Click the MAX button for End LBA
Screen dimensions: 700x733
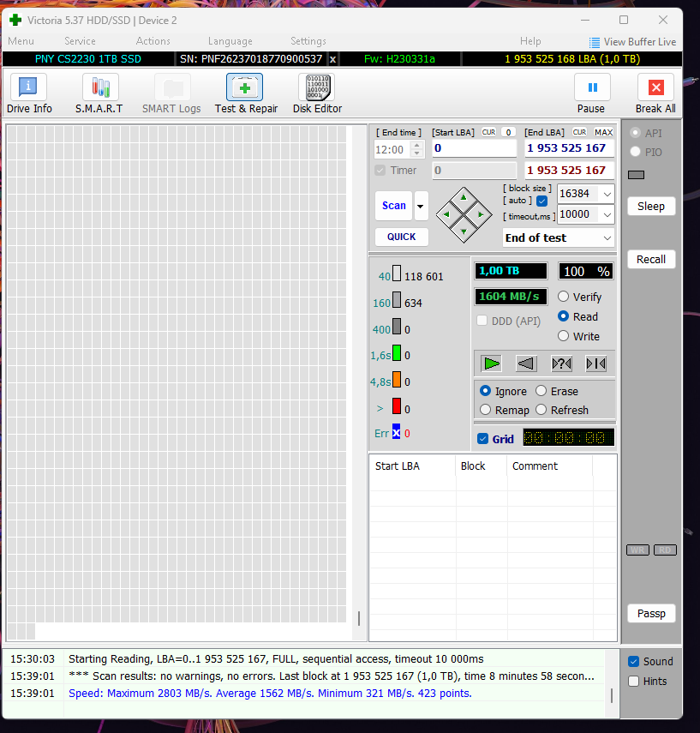[x=603, y=132]
